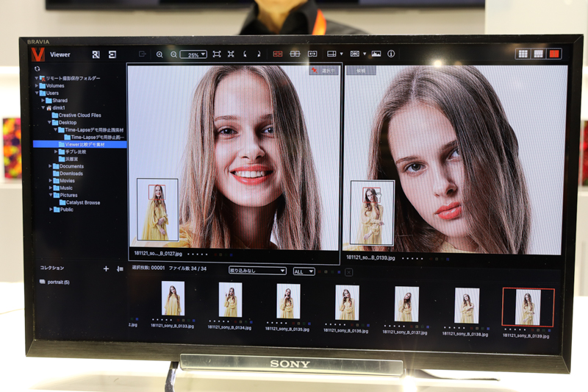Open the Downloads folder
Viewport: 588px width, 392px height.
coord(68,174)
